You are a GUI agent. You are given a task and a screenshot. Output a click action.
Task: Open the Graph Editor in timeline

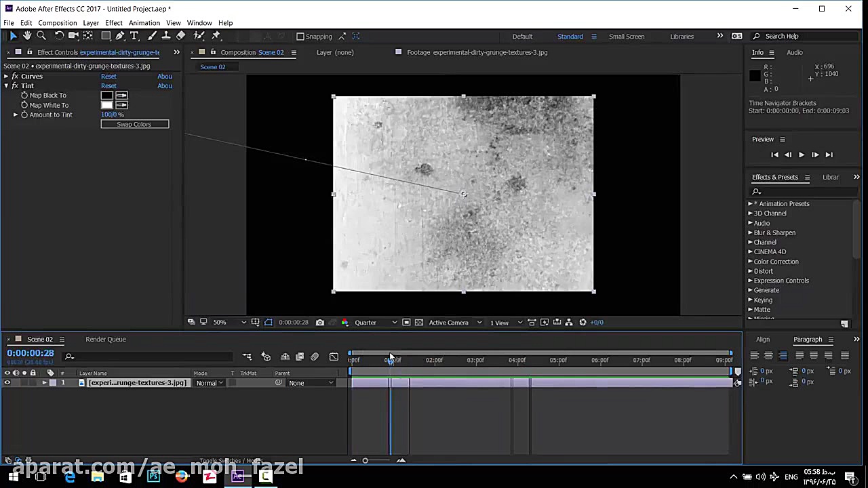click(x=334, y=357)
